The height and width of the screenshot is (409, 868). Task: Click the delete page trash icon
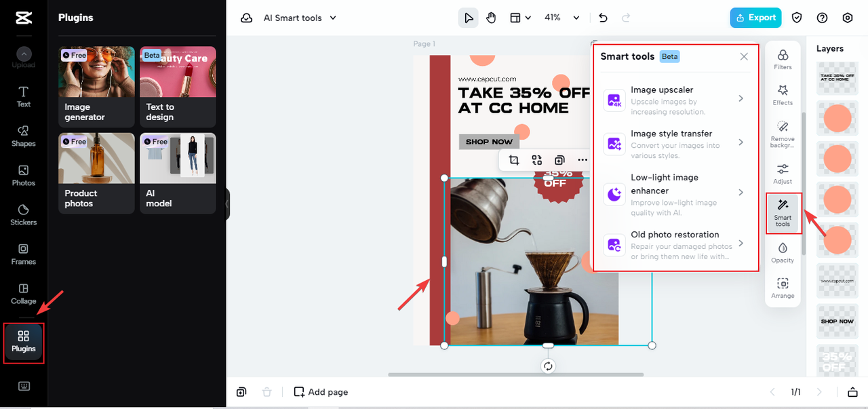[267, 392]
